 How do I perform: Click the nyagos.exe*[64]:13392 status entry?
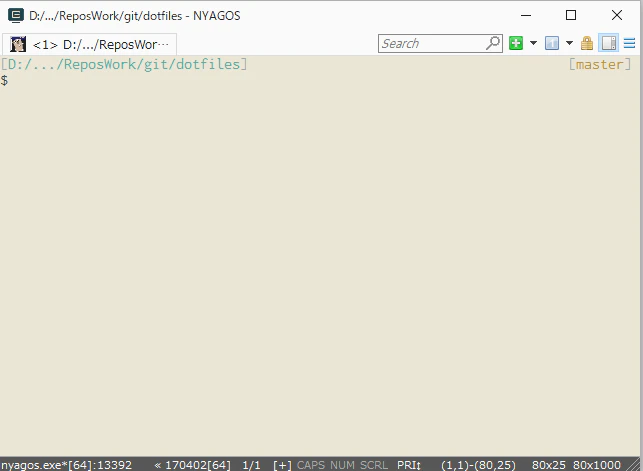click(x=66, y=465)
